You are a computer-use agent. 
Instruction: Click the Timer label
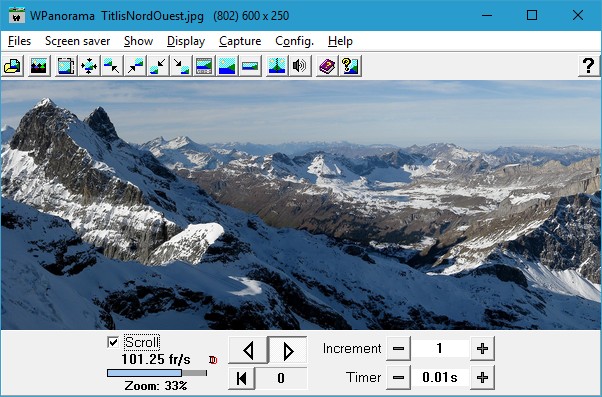click(363, 377)
